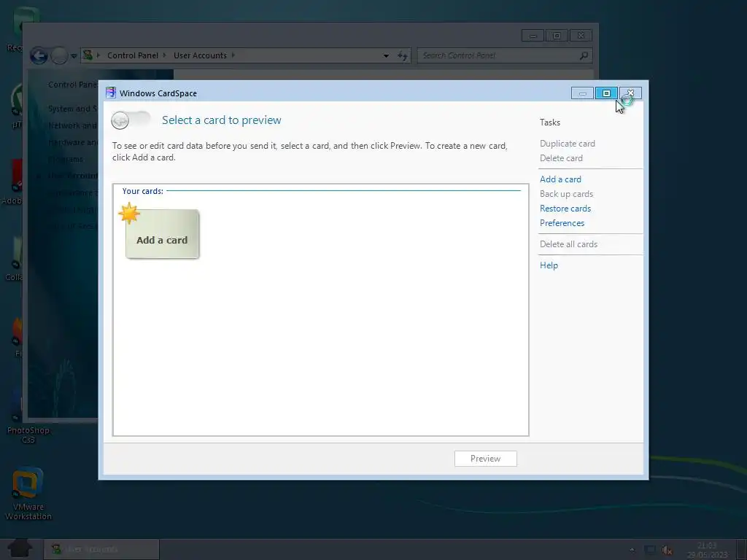Screen dimensions: 747x560
Task: Open PhotoShop CS3 desktop shortcut
Action: [x=28, y=435]
